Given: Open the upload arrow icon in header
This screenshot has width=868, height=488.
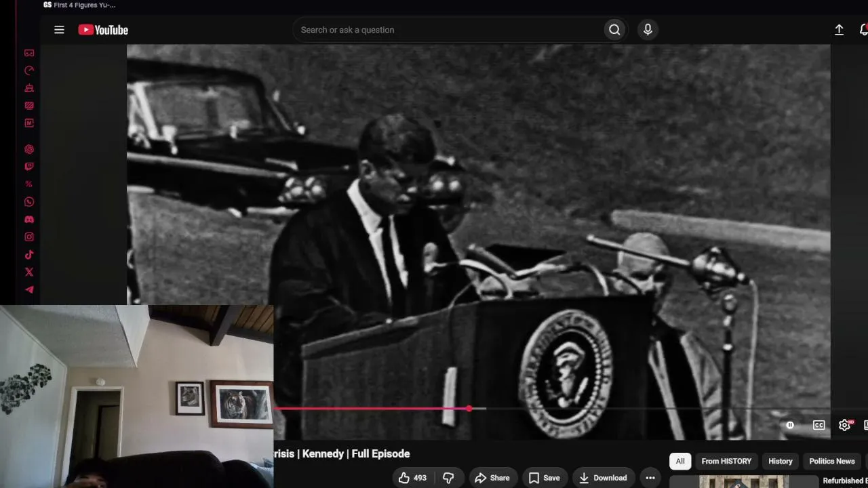Looking at the screenshot, I should pos(839,30).
